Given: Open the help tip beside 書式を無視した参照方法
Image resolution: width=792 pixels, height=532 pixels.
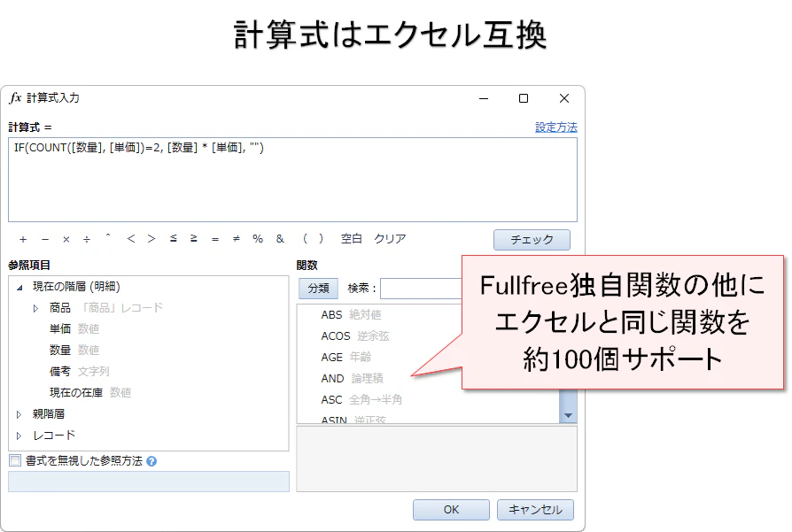Looking at the screenshot, I should tap(152, 460).
